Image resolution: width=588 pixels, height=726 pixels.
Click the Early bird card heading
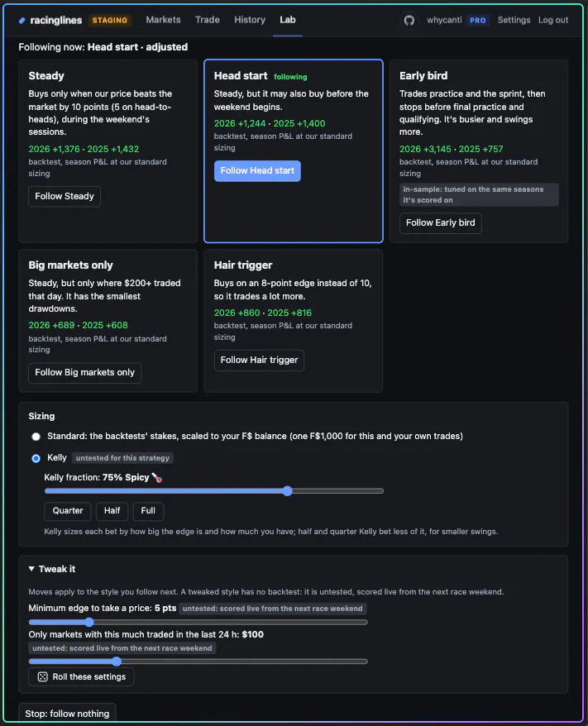click(x=423, y=76)
